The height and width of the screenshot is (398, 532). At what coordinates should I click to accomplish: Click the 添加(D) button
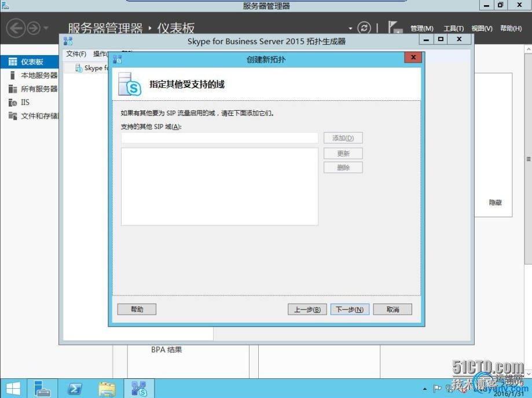pyautogui.click(x=343, y=138)
